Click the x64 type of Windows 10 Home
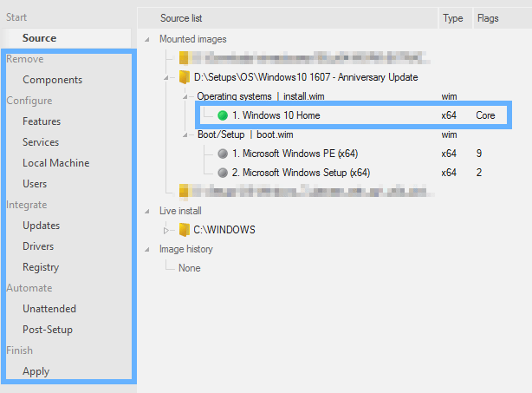The width and height of the screenshot is (532, 393). (449, 115)
